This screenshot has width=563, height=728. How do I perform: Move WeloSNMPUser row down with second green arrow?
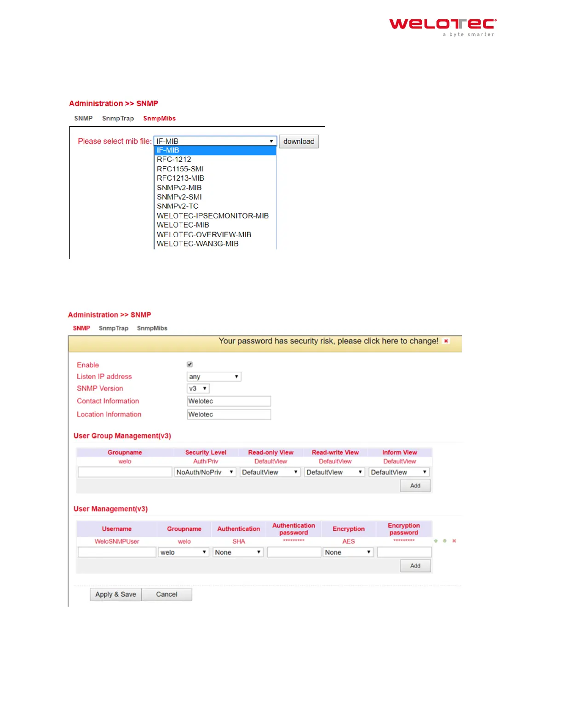point(445,541)
